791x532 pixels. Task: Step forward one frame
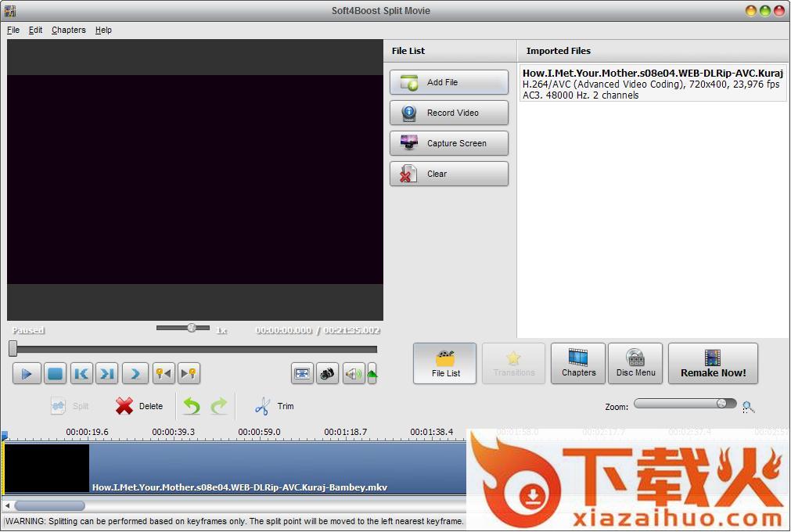(135, 374)
